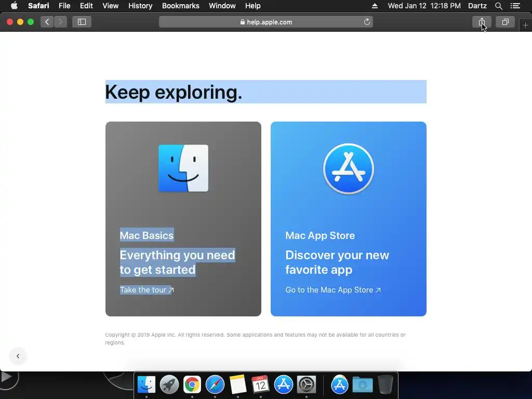Open Calendar from the Dock
This screenshot has width=532, height=399.
(x=261, y=385)
